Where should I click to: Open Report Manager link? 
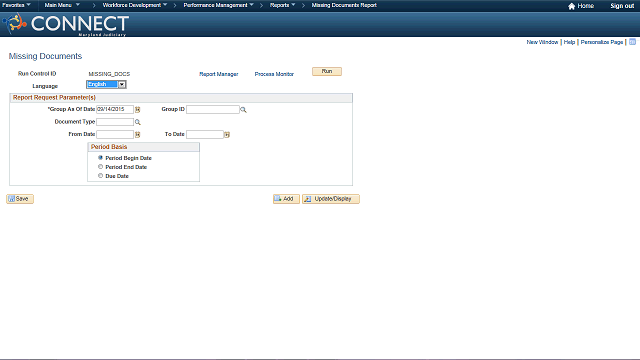pos(219,74)
